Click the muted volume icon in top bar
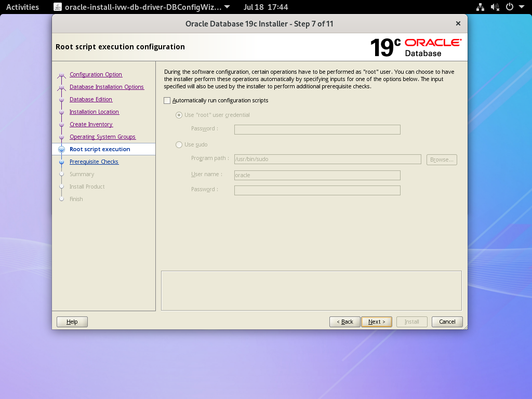 click(x=495, y=7)
